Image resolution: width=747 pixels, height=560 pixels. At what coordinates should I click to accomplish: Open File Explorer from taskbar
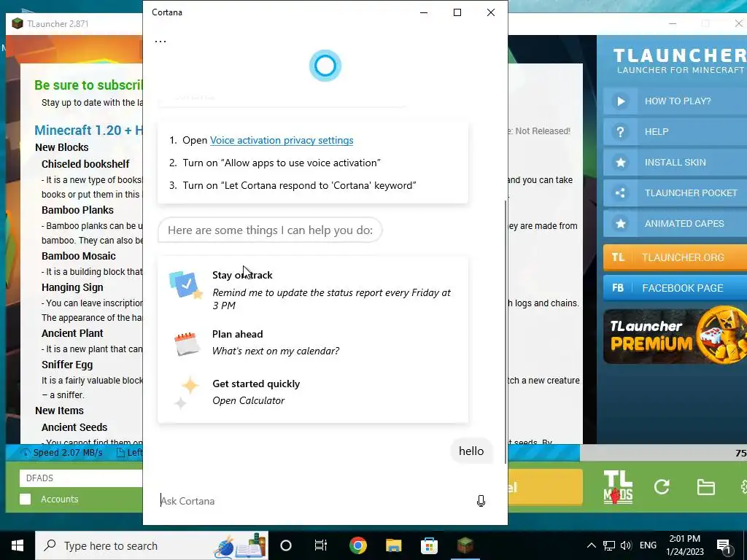point(393,545)
